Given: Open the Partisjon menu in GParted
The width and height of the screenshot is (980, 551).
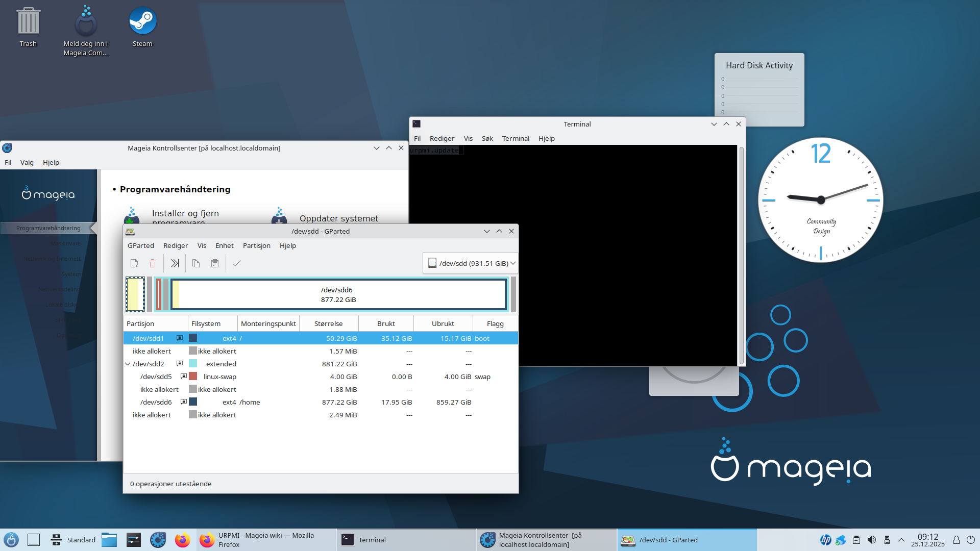Looking at the screenshot, I should [x=256, y=245].
